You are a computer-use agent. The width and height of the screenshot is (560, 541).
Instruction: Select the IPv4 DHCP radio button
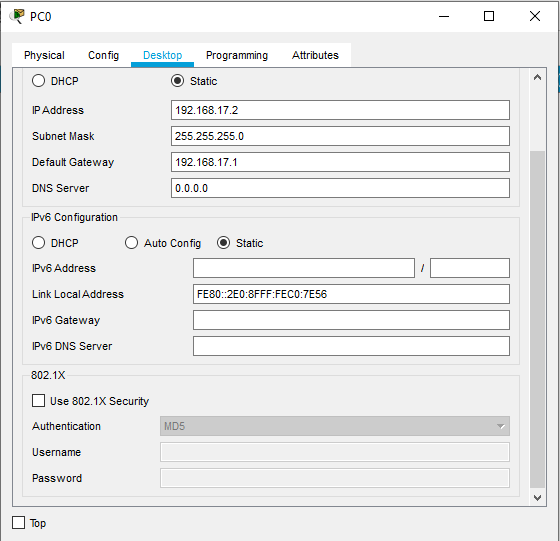[x=38, y=81]
